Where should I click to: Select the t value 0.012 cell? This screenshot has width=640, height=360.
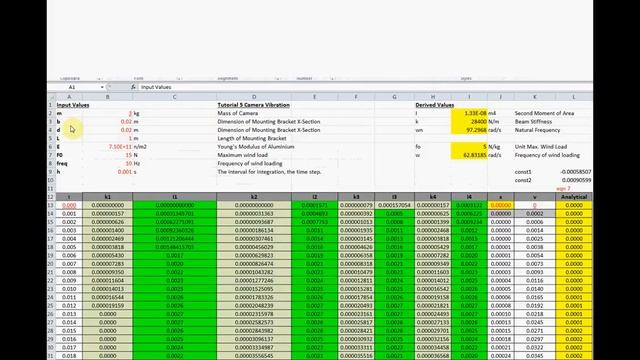(69, 306)
